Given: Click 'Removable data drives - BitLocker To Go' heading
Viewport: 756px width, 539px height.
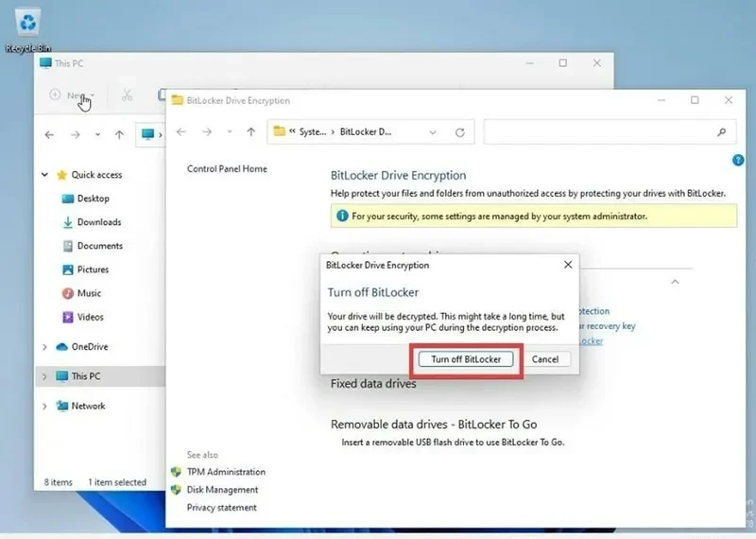Looking at the screenshot, I should [x=434, y=425].
